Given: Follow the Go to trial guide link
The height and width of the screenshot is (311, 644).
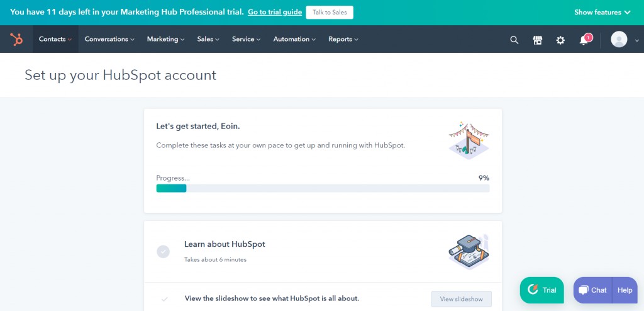Looking at the screenshot, I should [x=275, y=13].
